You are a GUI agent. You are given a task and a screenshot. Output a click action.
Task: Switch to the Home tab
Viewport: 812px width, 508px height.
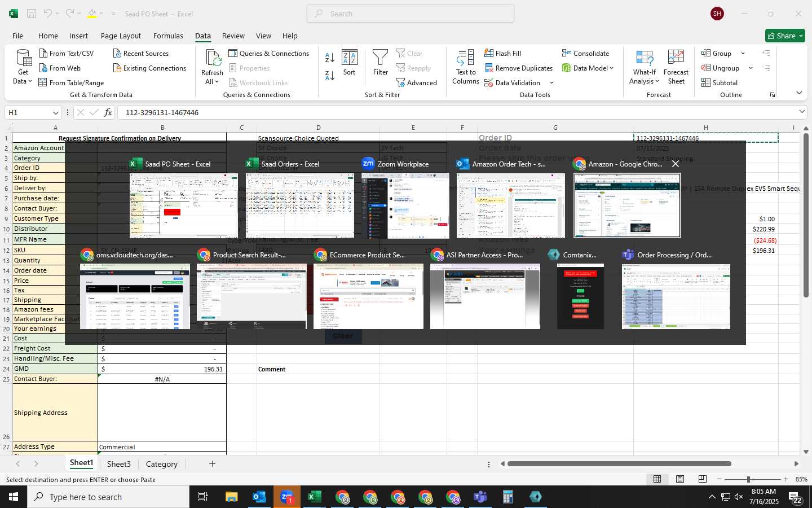(48, 36)
